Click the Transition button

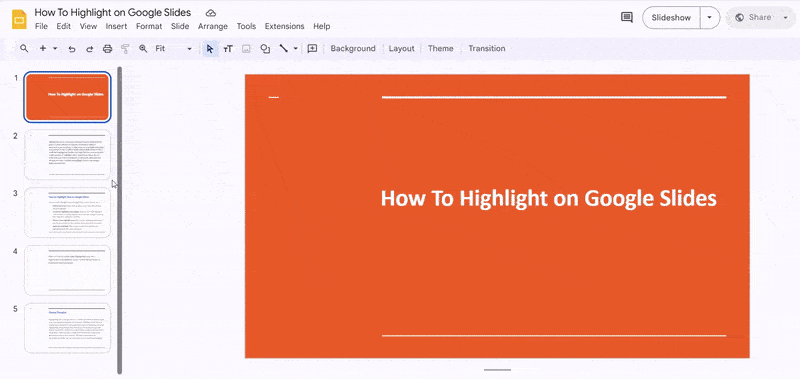point(487,48)
